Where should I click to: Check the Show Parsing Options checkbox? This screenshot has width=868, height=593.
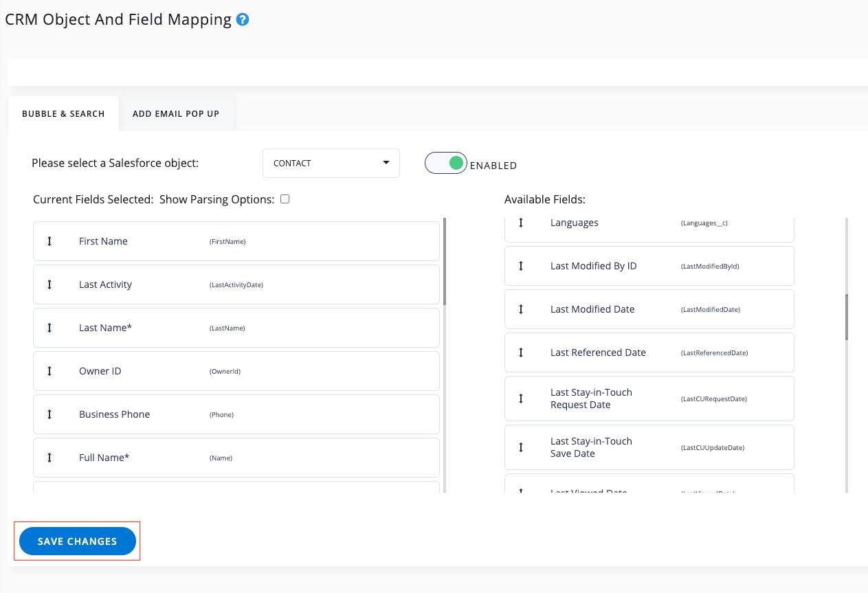tap(285, 199)
